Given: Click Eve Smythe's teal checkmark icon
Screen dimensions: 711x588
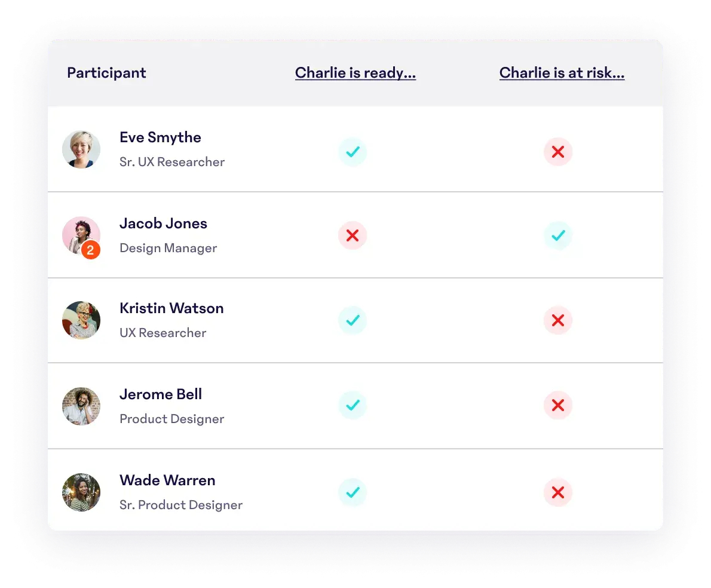Looking at the screenshot, I should point(353,152).
